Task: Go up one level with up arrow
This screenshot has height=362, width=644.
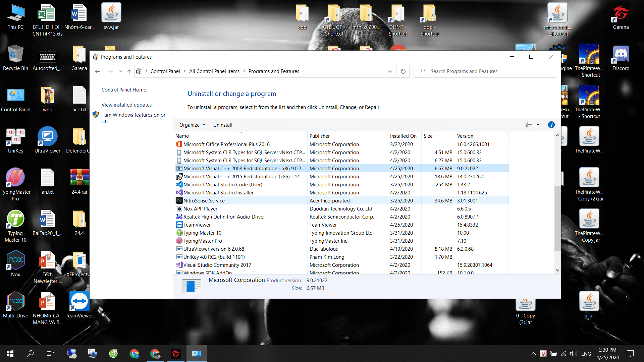Action: [129, 71]
